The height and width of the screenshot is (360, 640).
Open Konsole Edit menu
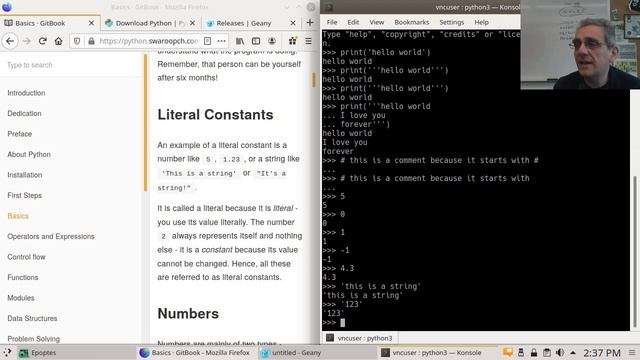click(x=353, y=22)
